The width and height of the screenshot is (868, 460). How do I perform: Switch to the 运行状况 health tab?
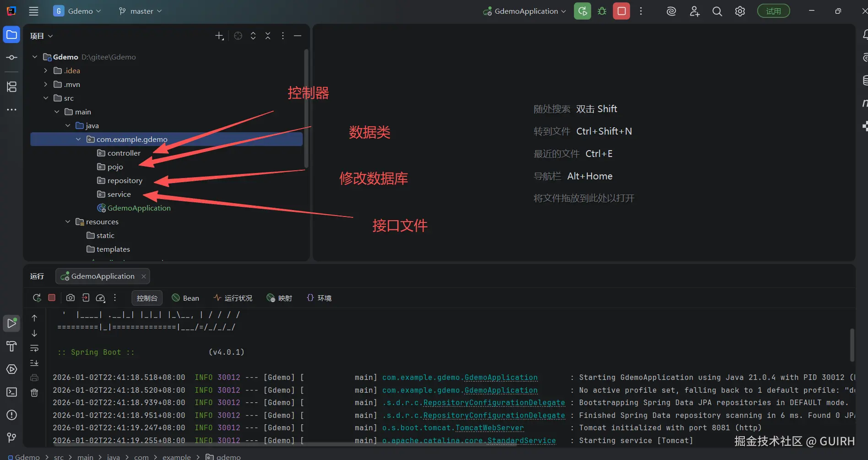tap(233, 298)
